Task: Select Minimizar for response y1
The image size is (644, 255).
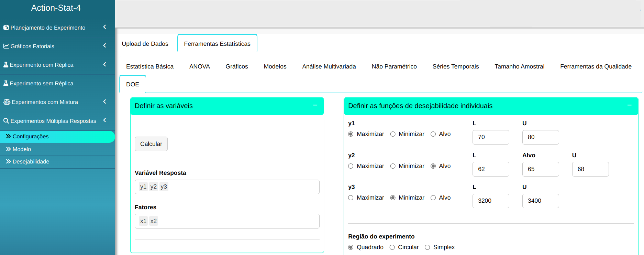Action: [393, 134]
